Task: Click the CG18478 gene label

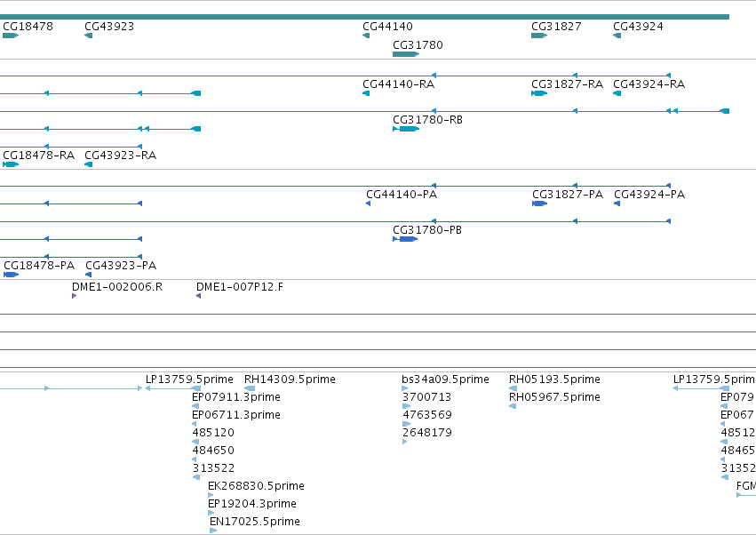Action: (x=28, y=27)
